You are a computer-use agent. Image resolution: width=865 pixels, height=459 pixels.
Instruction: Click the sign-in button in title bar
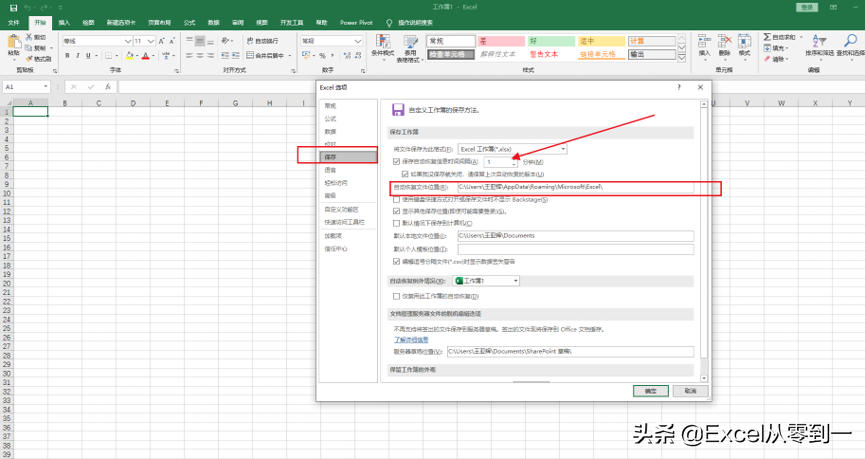[x=807, y=7]
